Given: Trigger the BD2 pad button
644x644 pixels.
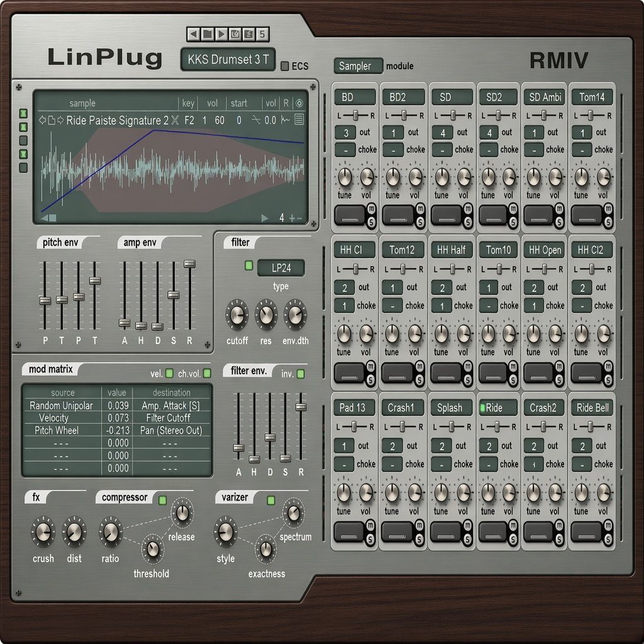Looking at the screenshot, I should click(x=398, y=215).
